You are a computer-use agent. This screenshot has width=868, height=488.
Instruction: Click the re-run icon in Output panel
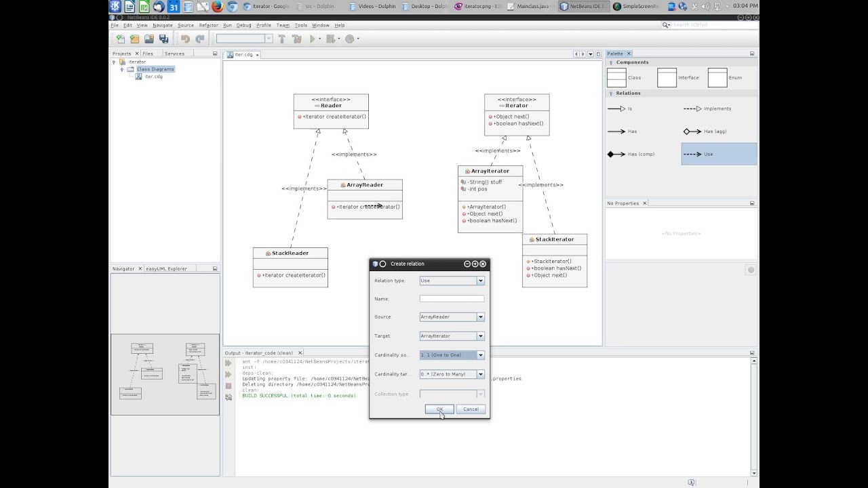229,363
